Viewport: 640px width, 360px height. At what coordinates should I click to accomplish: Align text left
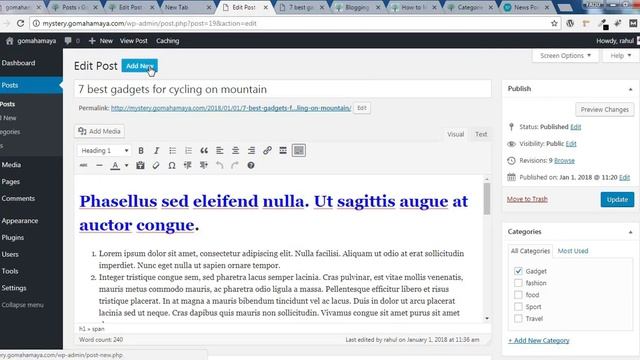tap(220, 151)
